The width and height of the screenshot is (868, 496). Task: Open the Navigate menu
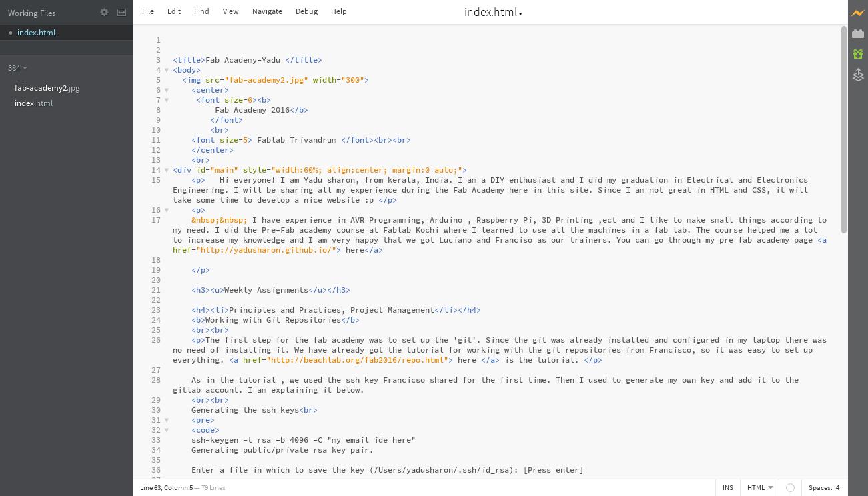coord(267,11)
